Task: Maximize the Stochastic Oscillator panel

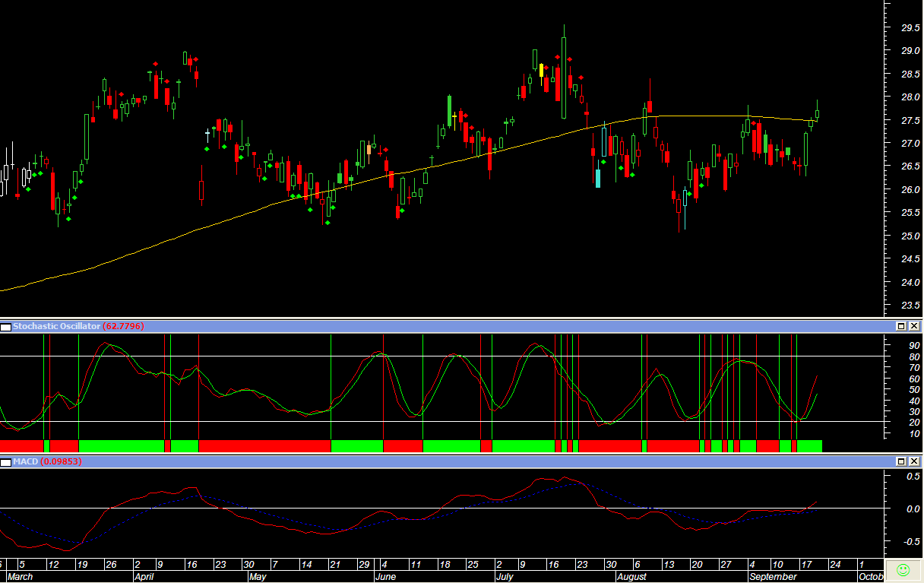Action: (901, 326)
